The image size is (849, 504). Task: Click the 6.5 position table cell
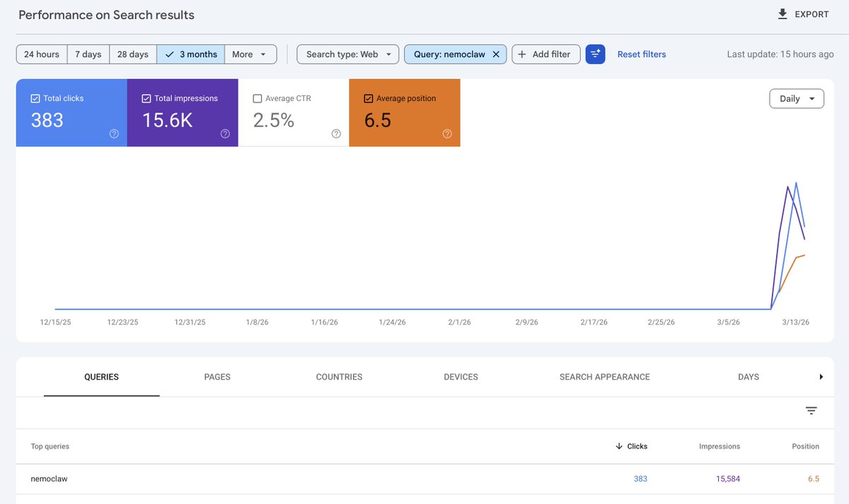814,479
